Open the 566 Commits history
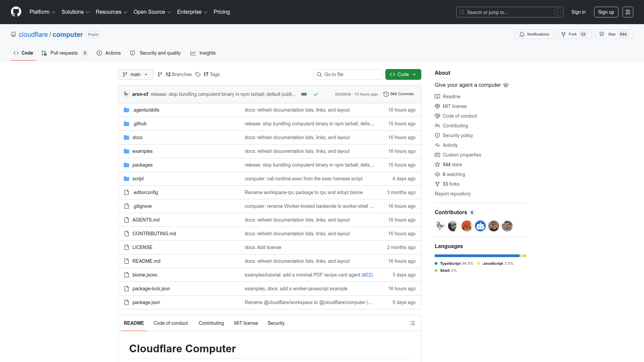The image size is (644, 362). point(398,94)
